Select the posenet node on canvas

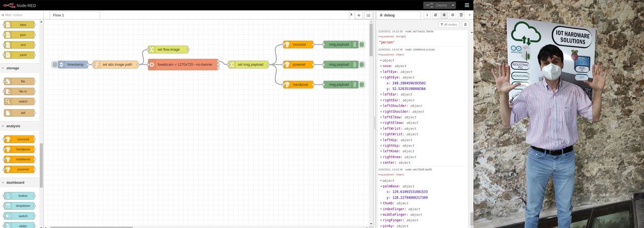tap(298, 65)
